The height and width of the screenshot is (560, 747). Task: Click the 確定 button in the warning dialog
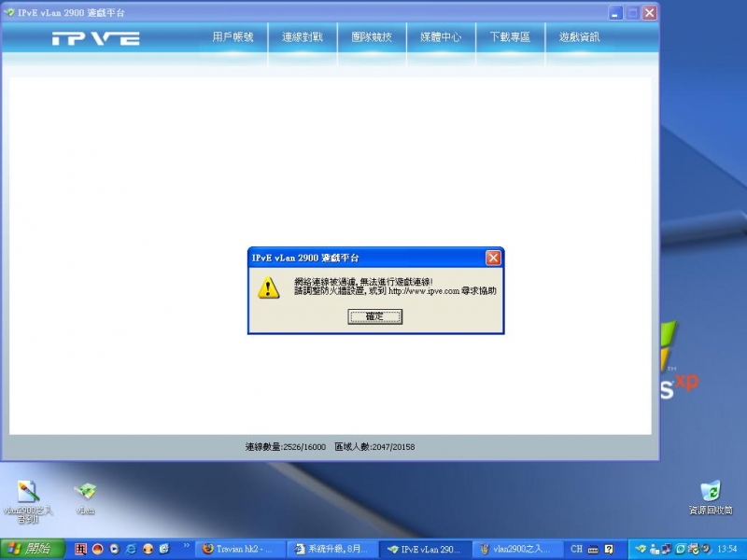[375, 316]
